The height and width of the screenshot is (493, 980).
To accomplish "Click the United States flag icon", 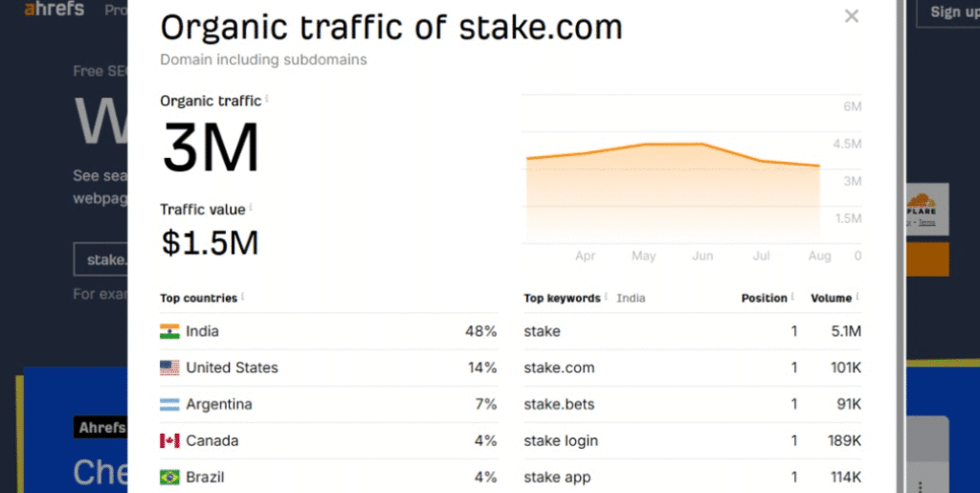I will coord(169,368).
